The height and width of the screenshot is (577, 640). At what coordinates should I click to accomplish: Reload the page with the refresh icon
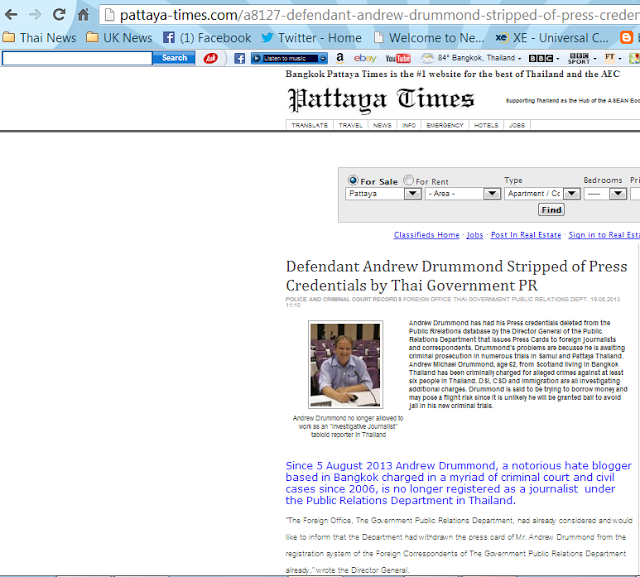coord(59,15)
